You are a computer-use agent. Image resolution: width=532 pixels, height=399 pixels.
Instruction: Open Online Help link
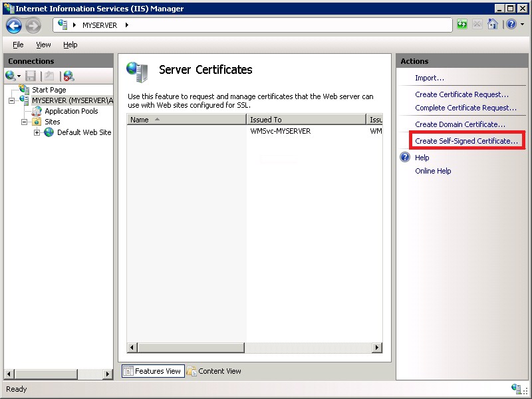click(433, 171)
